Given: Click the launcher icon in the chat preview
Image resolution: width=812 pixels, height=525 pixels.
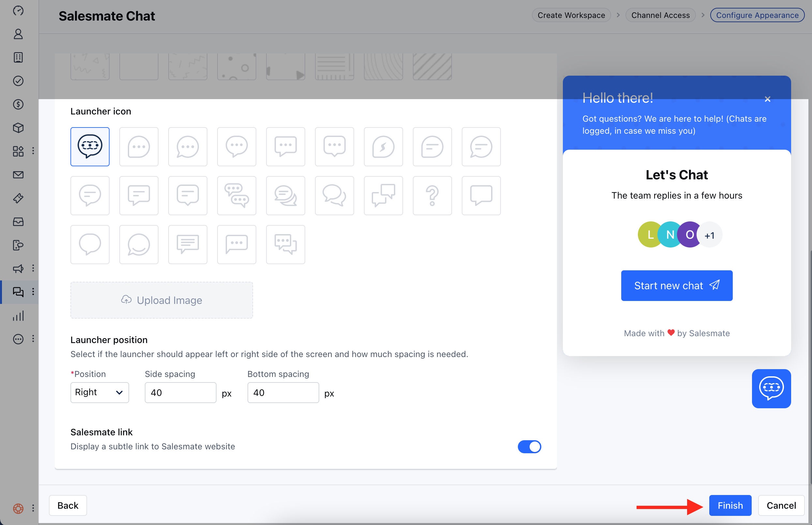Looking at the screenshot, I should pyautogui.click(x=772, y=389).
